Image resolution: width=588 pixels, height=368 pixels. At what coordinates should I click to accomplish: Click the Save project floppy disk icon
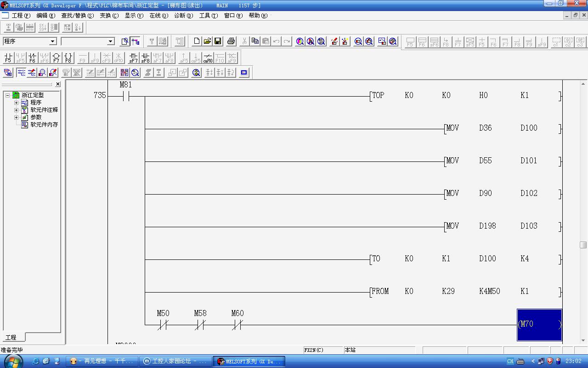[218, 41]
